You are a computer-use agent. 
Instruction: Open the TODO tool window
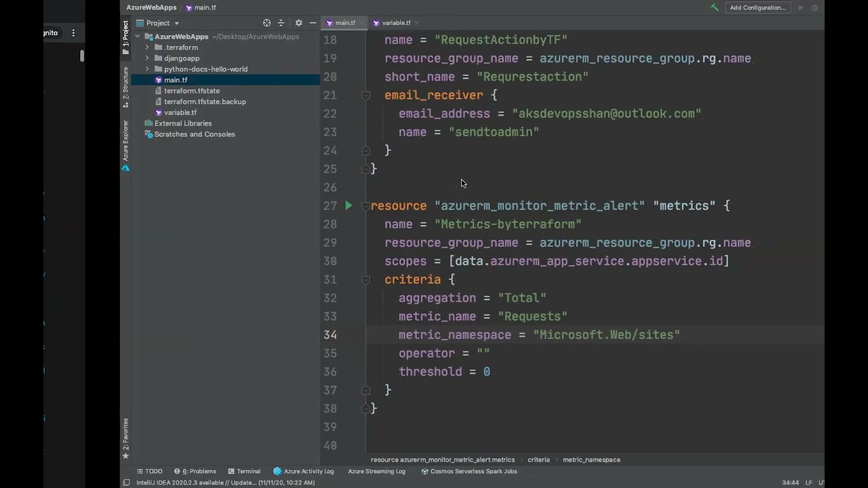(x=149, y=471)
